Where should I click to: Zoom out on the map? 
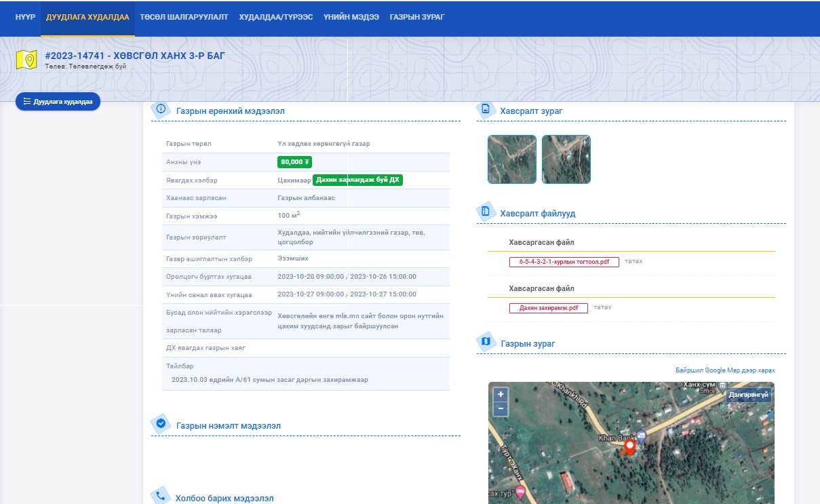point(501,408)
